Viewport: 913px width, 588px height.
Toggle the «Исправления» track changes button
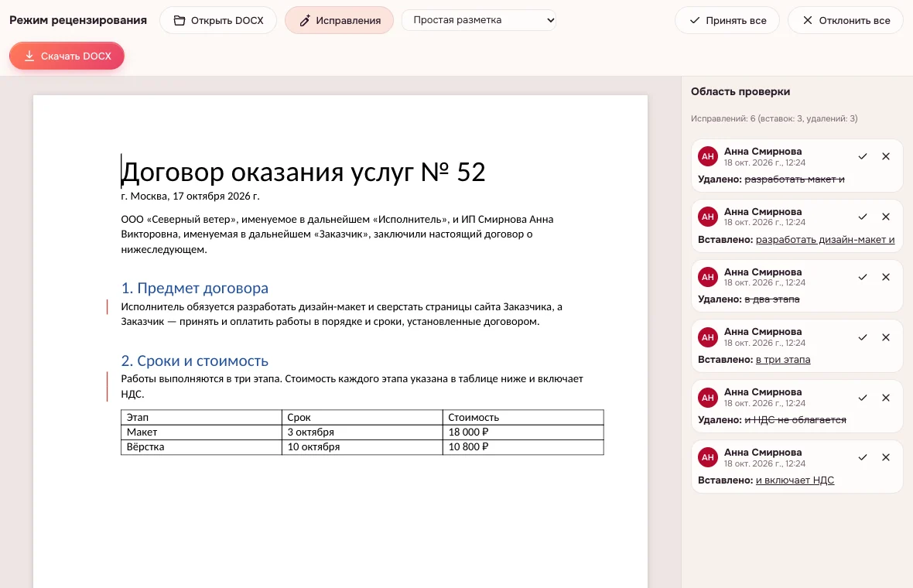(339, 20)
